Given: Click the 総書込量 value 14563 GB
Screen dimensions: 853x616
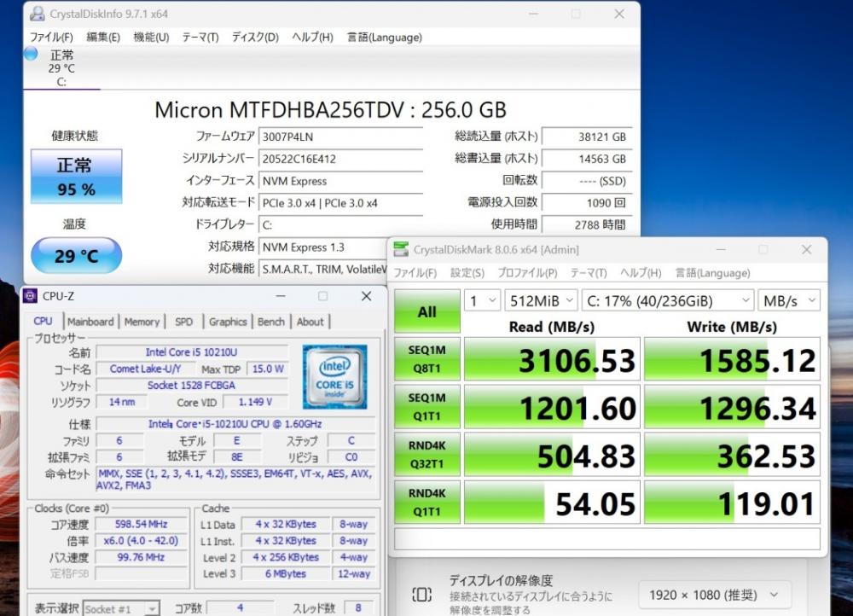Looking at the screenshot, I should coord(587,159).
